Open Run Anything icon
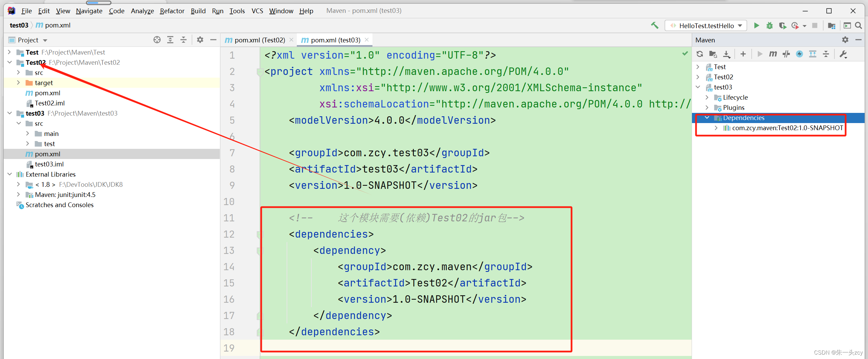The image size is (868, 359). (x=847, y=25)
